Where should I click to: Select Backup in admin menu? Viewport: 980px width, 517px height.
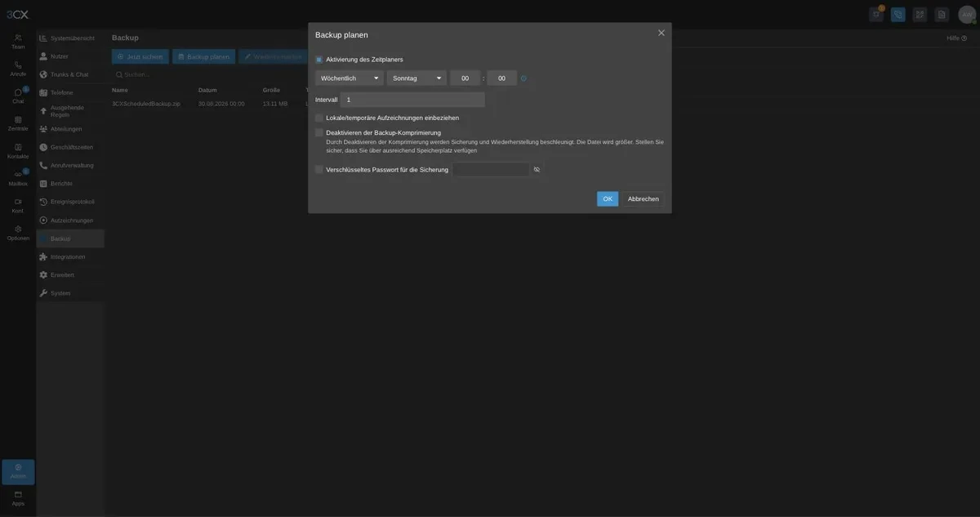(x=70, y=238)
